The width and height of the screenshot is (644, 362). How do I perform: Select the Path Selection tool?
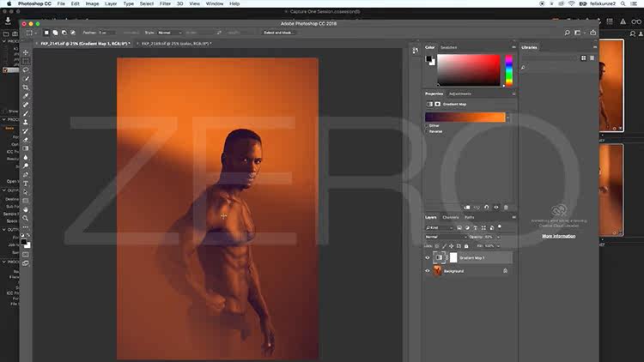26,192
